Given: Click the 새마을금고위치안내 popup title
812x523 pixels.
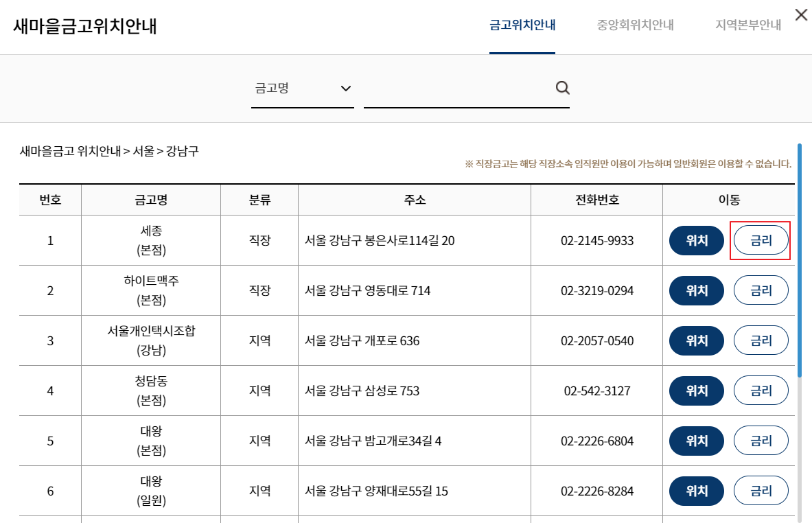Looking at the screenshot, I should (x=85, y=26).
